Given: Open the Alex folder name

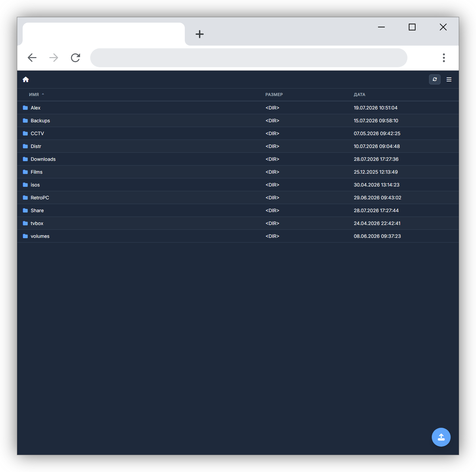Looking at the screenshot, I should click(35, 108).
